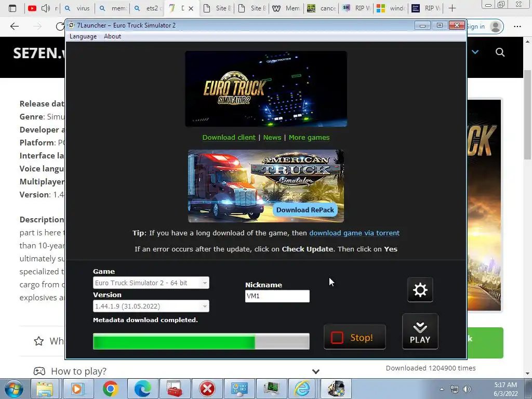The height and width of the screenshot is (399, 532).
Task: Click the SE7EN site logo
Action: click(x=38, y=54)
